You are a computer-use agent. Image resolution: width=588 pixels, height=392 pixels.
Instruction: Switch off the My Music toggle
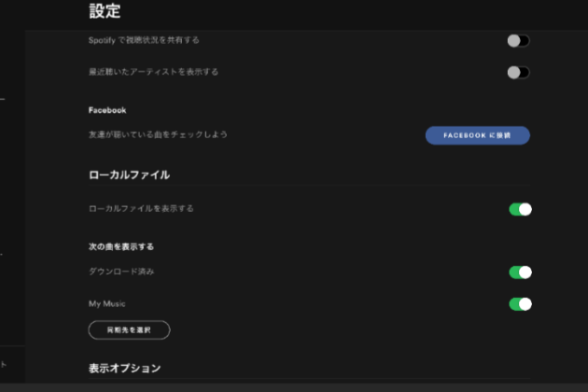pyautogui.click(x=520, y=303)
